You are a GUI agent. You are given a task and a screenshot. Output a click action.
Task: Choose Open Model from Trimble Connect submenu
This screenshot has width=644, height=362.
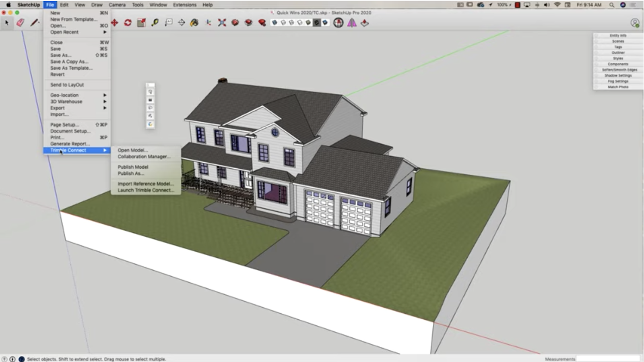146,150
